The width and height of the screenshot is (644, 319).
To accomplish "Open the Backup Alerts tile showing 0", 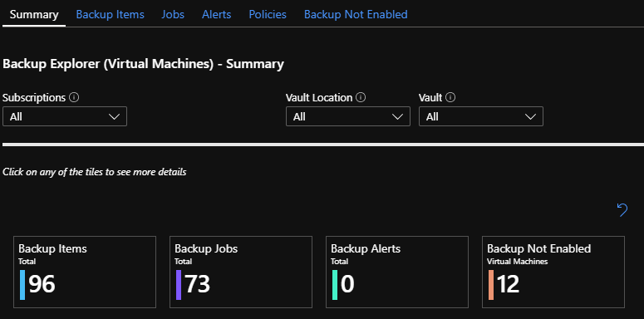I will point(397,272).
